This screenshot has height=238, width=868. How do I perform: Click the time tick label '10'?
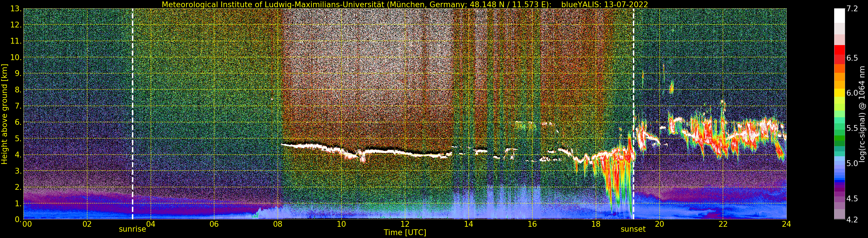click(x=341, y=224)
